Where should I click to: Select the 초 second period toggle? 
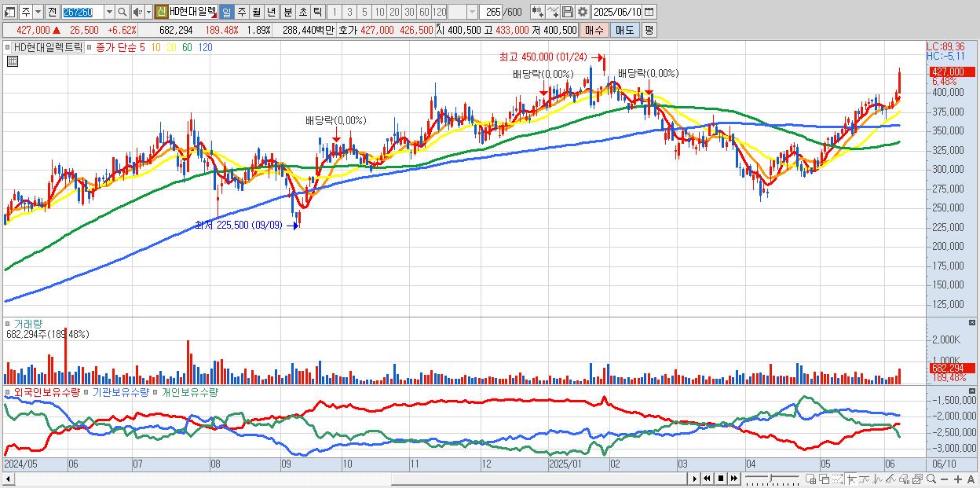coord(303,12)
